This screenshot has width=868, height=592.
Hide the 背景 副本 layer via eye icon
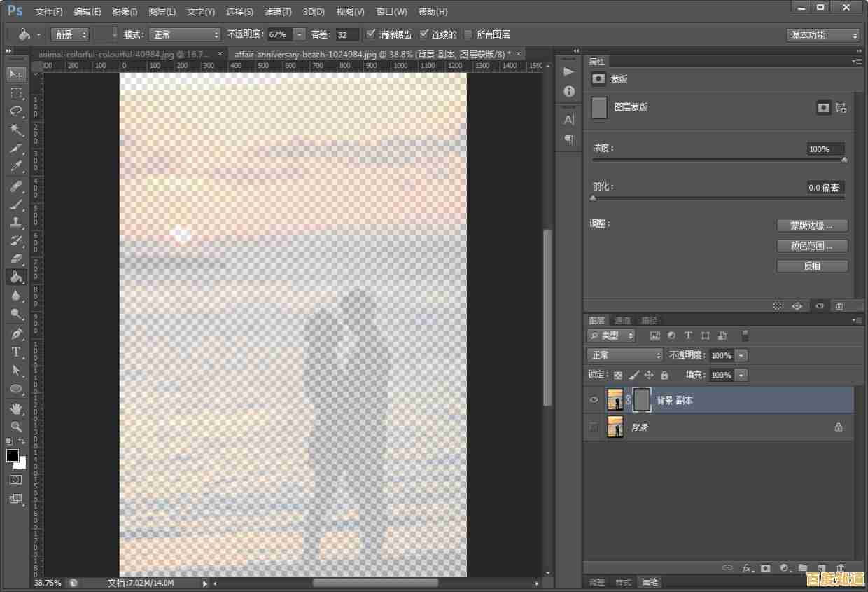tap(594, 400)
